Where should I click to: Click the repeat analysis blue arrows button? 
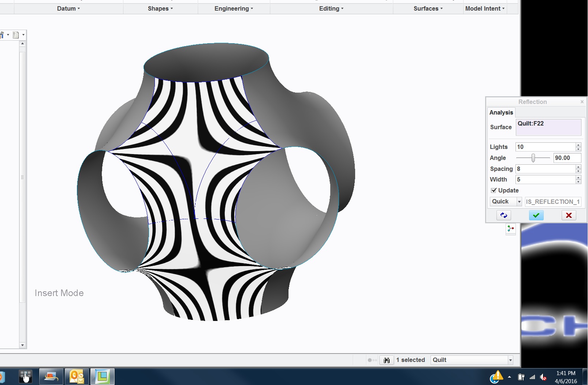click(x=503, y=215)
